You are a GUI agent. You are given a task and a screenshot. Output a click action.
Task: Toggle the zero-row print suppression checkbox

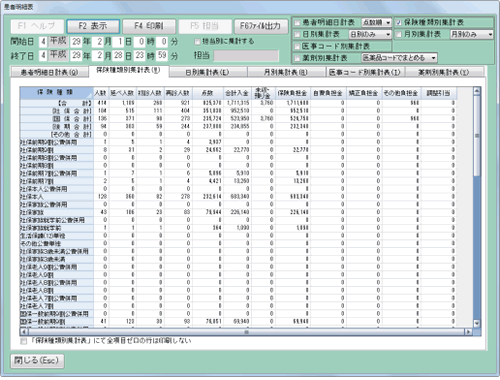click(24, 341)
